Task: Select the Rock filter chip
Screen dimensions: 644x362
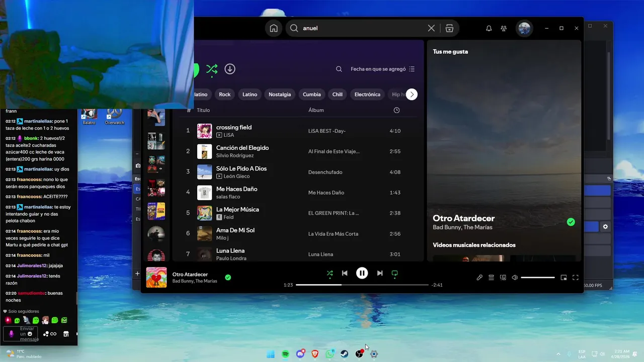Action: point(224,94)
